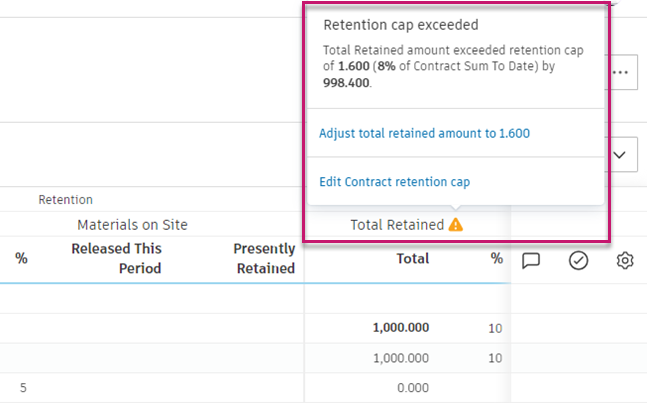647x403 pixels.
Task: Click the 'Materials on Site' group header
Action: (132, 225)
